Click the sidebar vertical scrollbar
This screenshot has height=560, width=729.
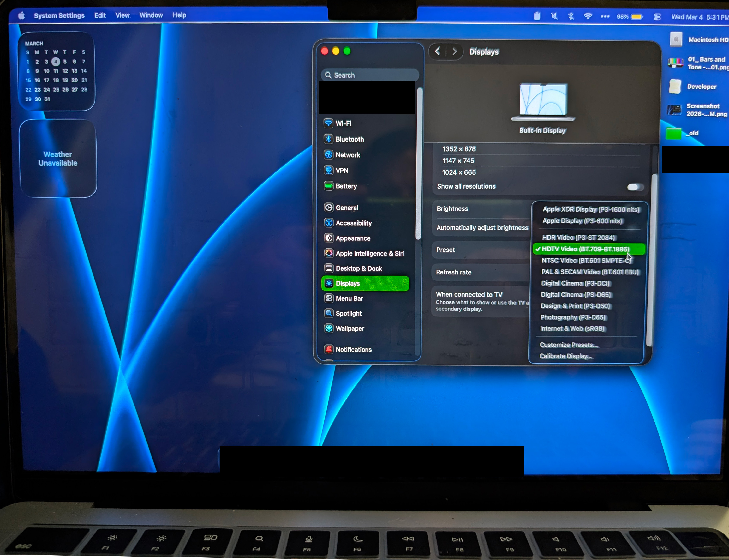[x=419, y=163]
